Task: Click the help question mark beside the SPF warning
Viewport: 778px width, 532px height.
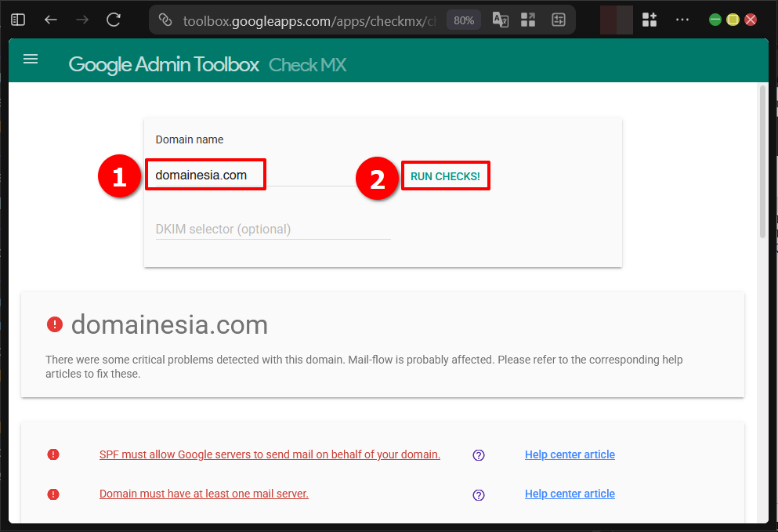Action: pos(478,454)
